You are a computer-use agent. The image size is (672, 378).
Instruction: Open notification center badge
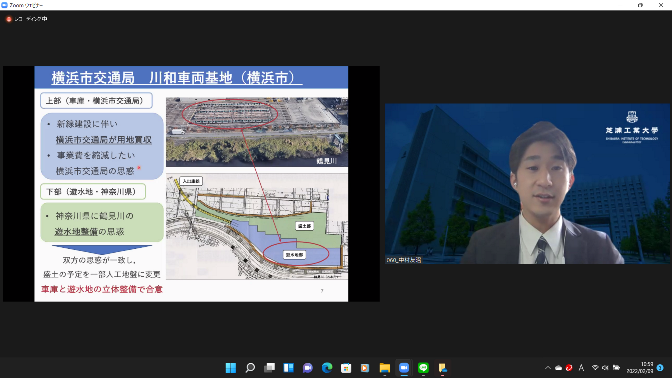pyautogui.click(x=660, y=368)
